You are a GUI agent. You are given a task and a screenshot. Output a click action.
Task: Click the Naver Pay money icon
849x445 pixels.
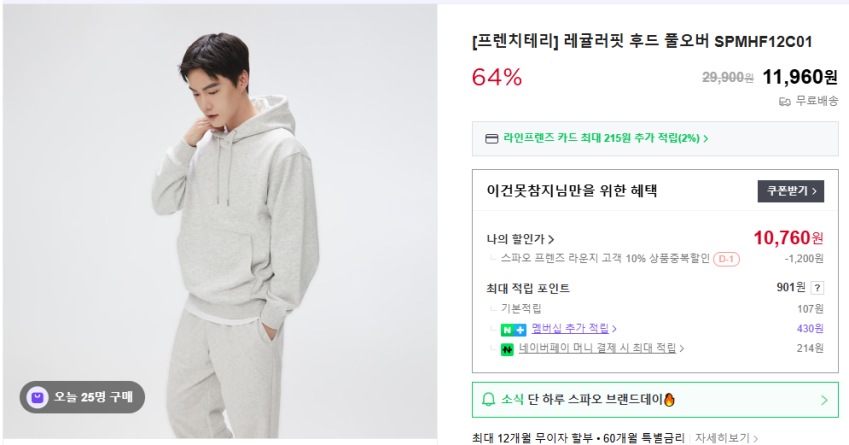click(x=507, y=349)
